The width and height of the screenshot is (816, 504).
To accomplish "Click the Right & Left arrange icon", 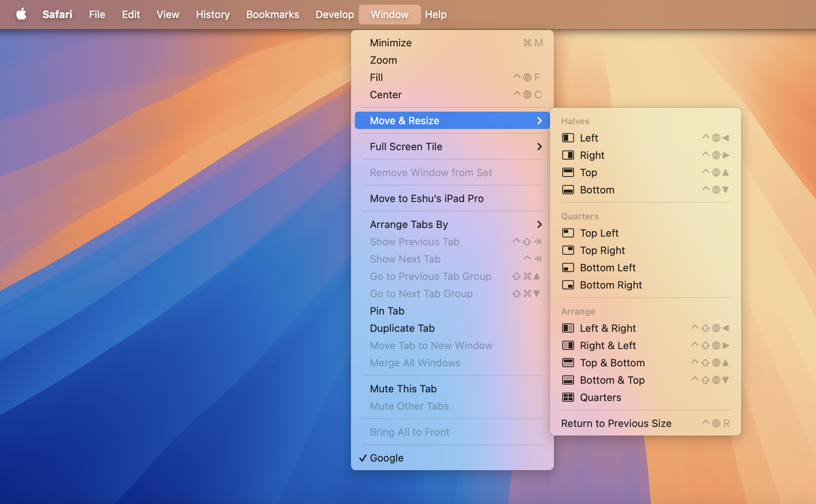I will (x=568, y=346).
